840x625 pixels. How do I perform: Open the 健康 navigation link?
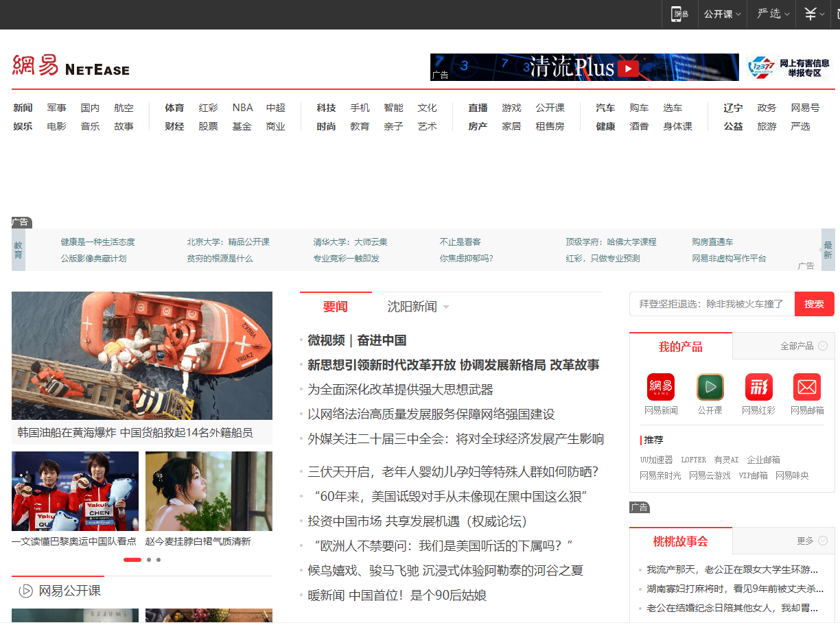(605, 126)
